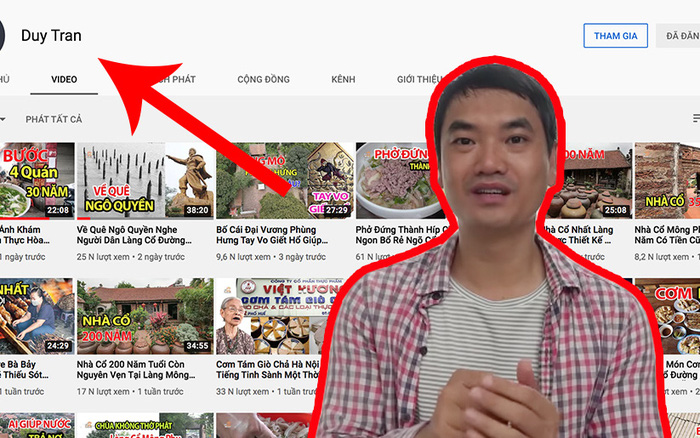Click PHÁT TẤT CẢ play all link
This screenshot has height=438, width=700.
pos(54,119)
